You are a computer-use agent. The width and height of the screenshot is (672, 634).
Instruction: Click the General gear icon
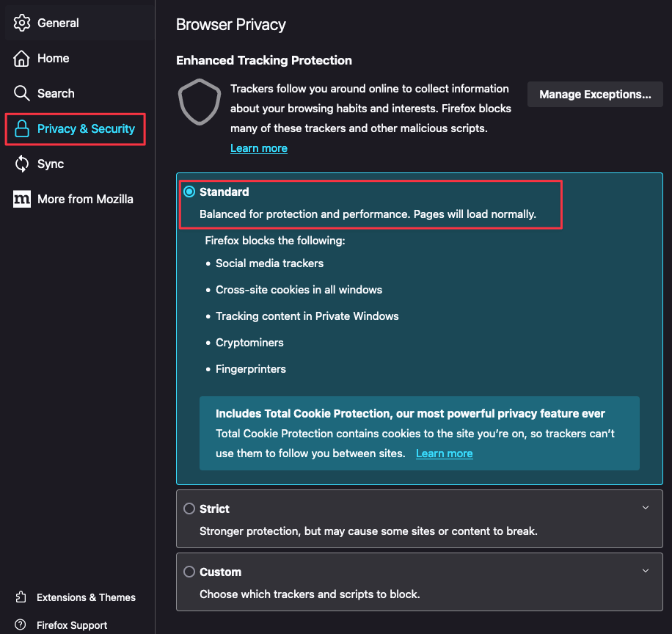(22, 23)
